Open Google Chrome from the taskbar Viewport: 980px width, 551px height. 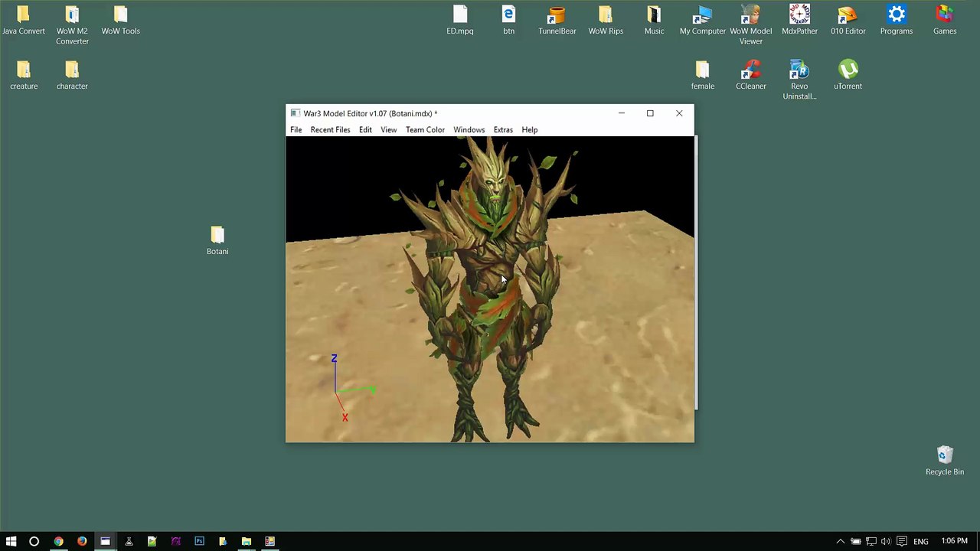58,541
